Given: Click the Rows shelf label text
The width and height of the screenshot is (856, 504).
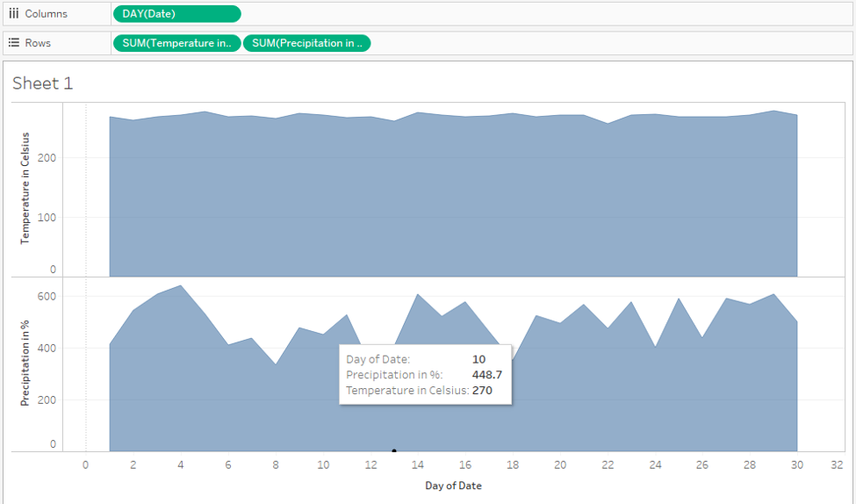Looking at the screenshot, I should coord(38,43).
